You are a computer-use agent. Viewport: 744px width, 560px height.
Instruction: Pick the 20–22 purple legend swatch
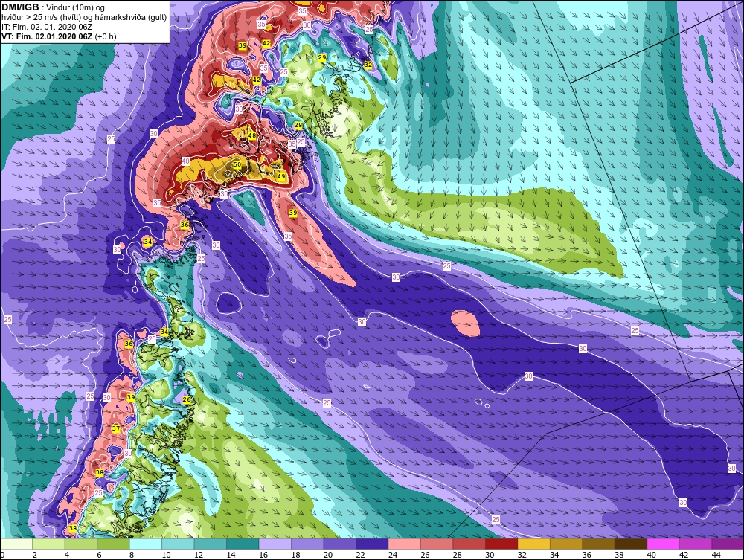(340, 544)
